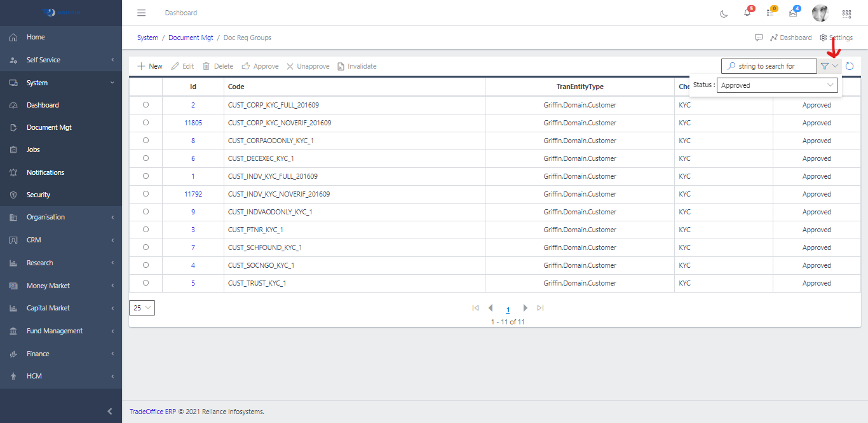868x423 pixels.
Task: Open notifications via the bell icon
Action: (747, 13)
